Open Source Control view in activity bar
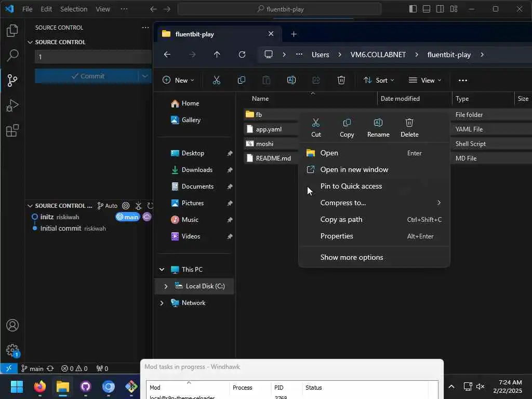Viewport: 532px width, 399px height. 12,81
